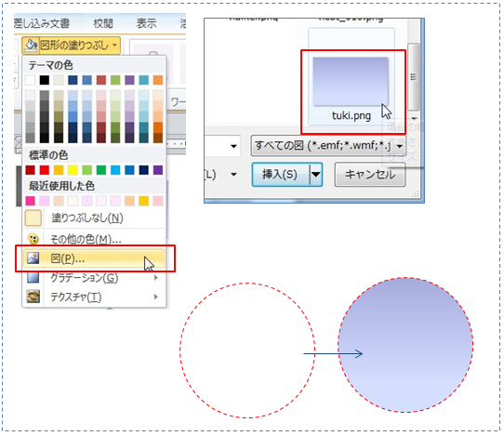
Task: Expand the グラデーション submenu arrow
Action: point(156,277)
